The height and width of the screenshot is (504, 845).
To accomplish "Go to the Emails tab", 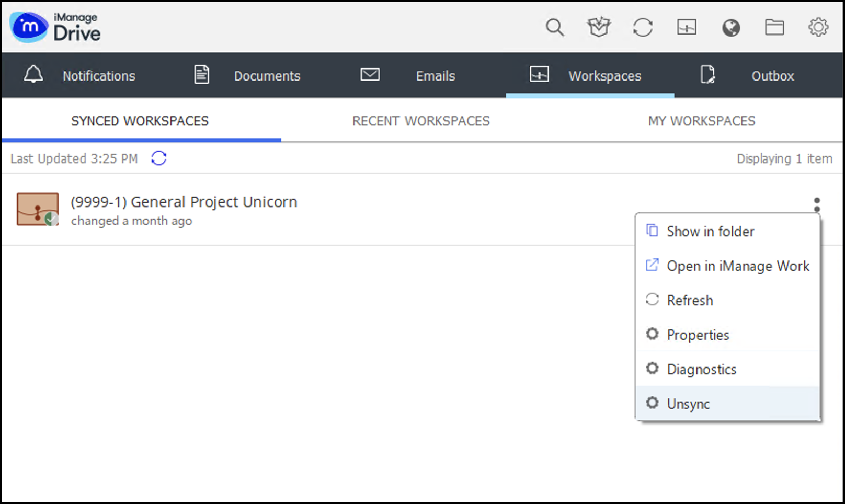I will pyautogui.click(x=408, y=76).
